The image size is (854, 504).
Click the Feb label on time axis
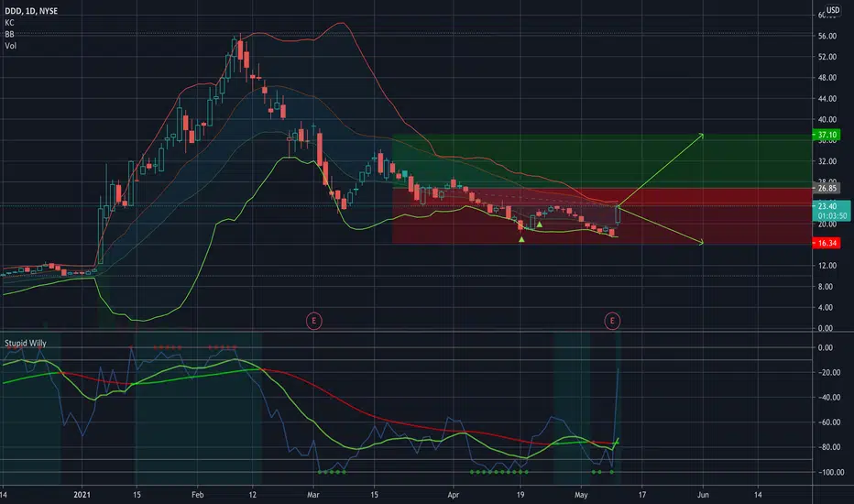[x=198, y=495]
